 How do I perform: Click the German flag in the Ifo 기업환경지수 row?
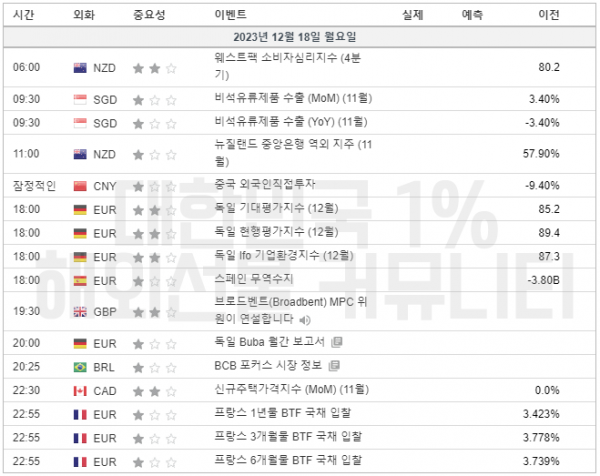tap(80, 257)
